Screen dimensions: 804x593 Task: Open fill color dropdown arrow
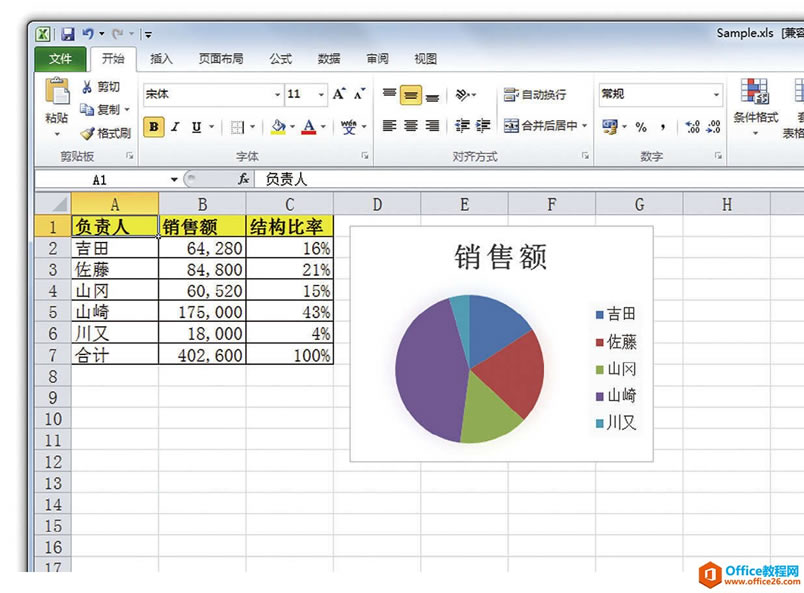pyautogui.click(x=292, y=127)
